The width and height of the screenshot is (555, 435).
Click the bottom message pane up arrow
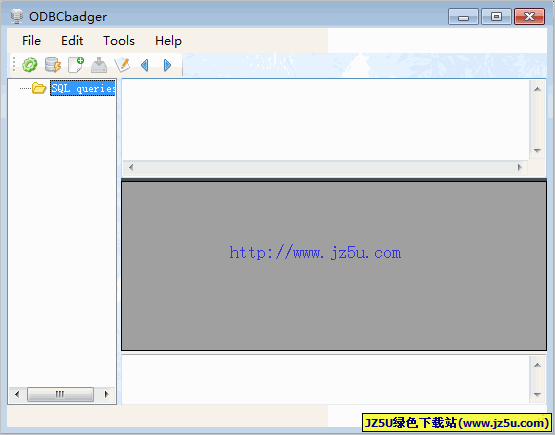(537, 365)
